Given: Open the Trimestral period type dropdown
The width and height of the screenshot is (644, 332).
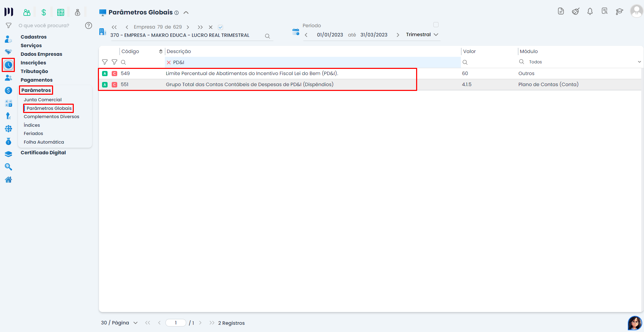Looking at the screenshot, I should (422, 34).
